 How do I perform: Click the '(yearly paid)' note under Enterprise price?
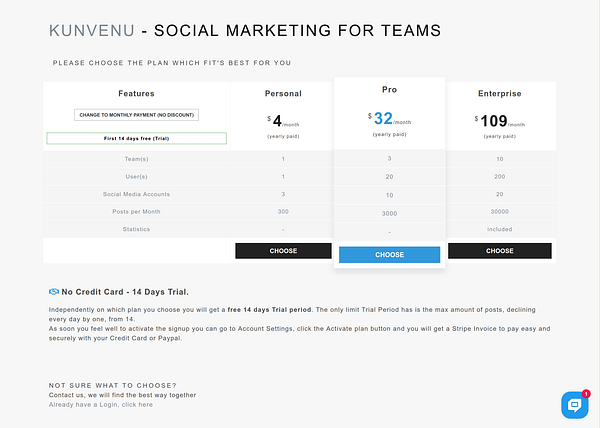(500, 136)
